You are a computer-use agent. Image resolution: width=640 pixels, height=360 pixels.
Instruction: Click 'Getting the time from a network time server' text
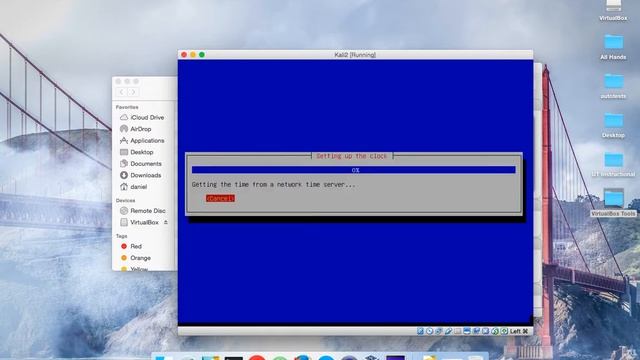pos(273,184)
